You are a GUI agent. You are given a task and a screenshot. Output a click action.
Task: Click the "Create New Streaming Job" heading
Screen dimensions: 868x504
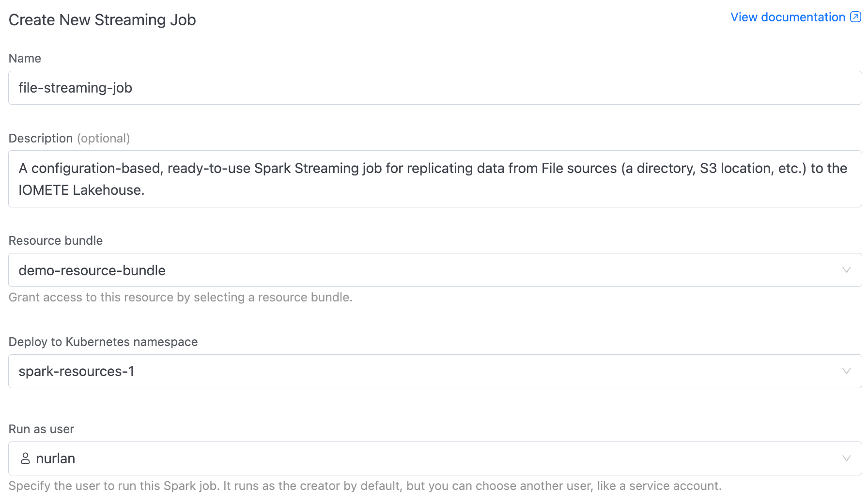[102, 20]
